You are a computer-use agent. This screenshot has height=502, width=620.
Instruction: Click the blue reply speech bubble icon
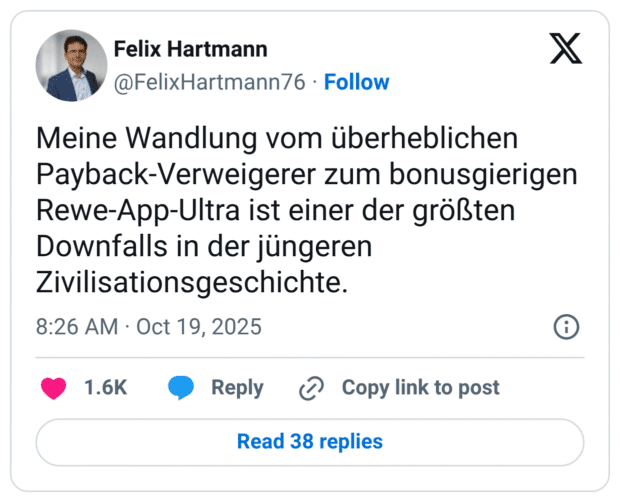(181, 388)
